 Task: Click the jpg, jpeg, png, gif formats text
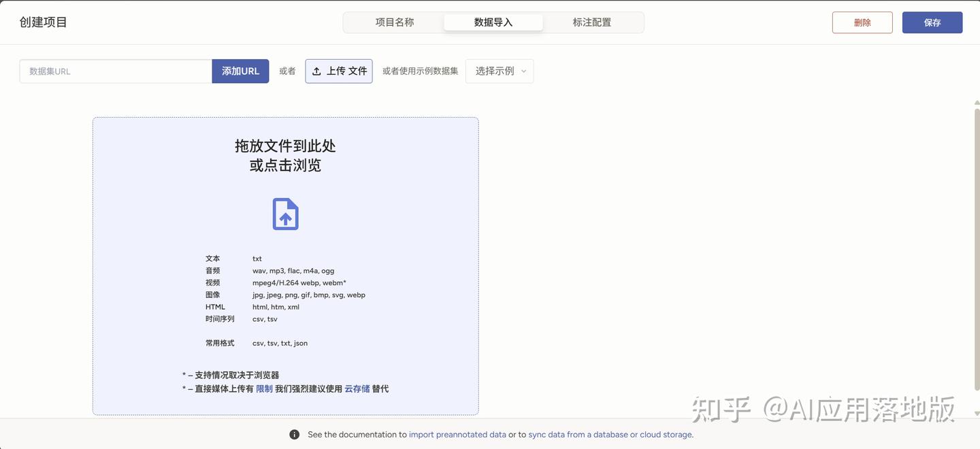click(x=309, y=295)
